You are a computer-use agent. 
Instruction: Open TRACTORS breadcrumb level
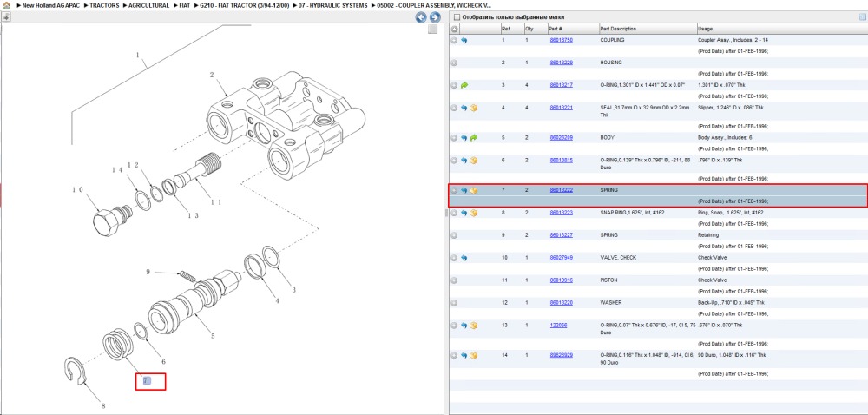click(x=104, y=5)
